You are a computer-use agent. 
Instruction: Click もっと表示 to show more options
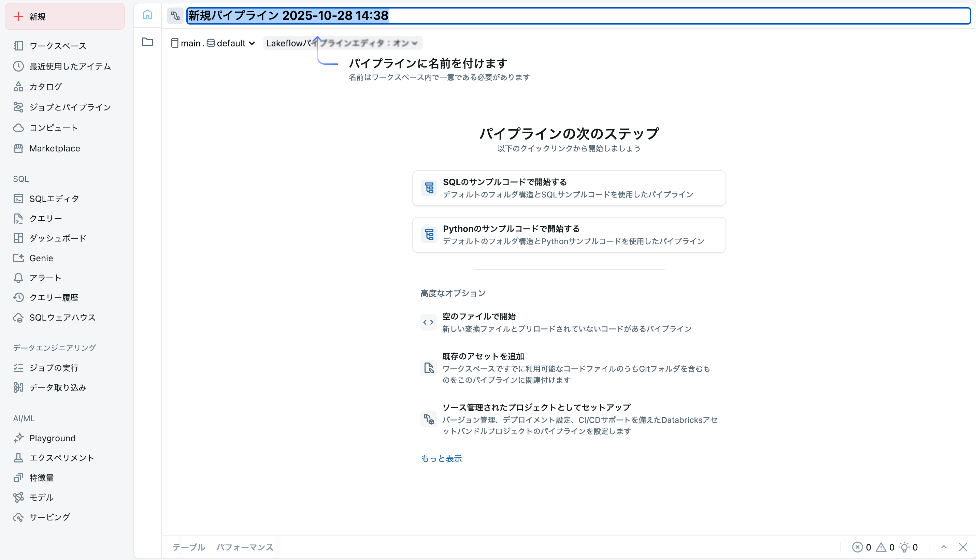[x=442, y=458]
